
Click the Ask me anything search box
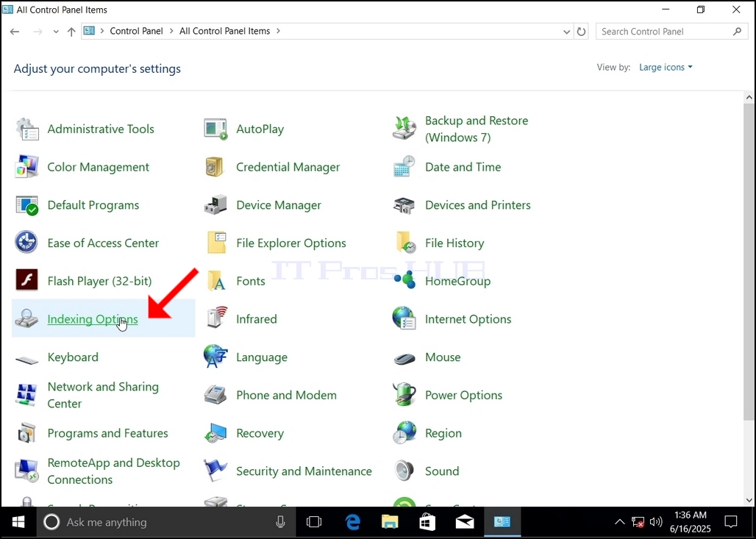coord(166,522)
